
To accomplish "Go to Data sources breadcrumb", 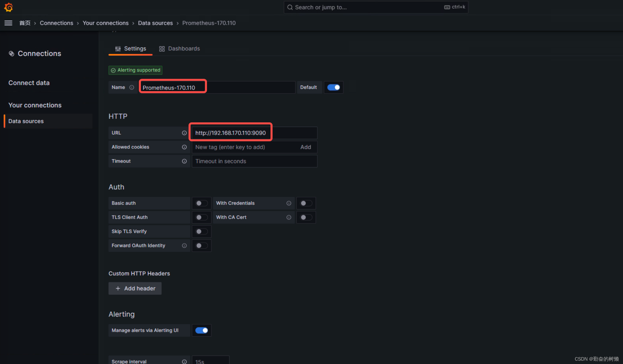I will [x=155, y=23].
